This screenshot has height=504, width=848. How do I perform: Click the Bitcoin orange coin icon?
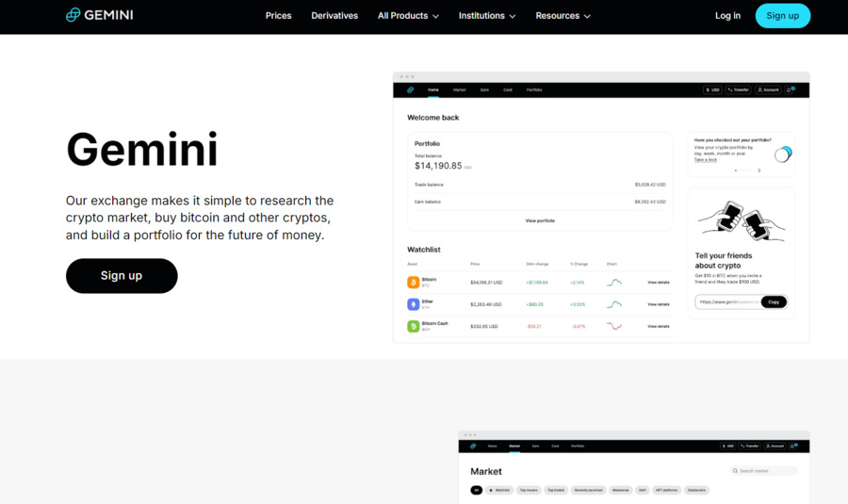414,283
